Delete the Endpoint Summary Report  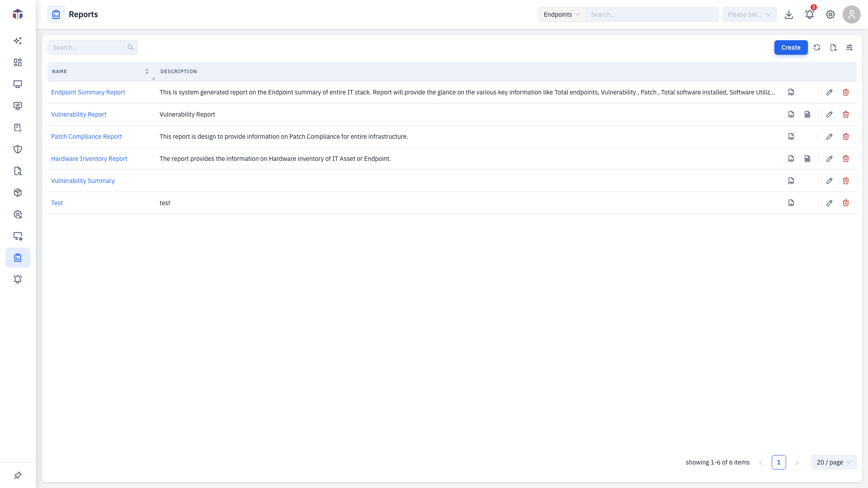846,92
